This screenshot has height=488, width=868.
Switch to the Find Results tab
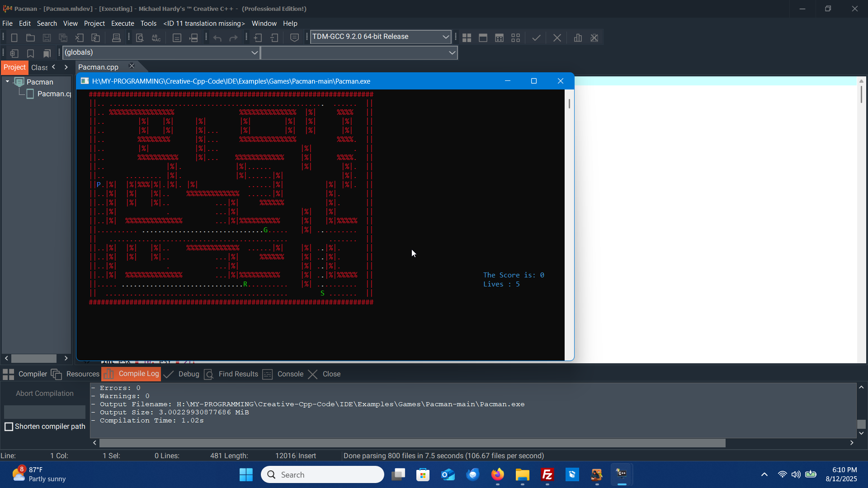pyautogui.click(x=238, y=374)
